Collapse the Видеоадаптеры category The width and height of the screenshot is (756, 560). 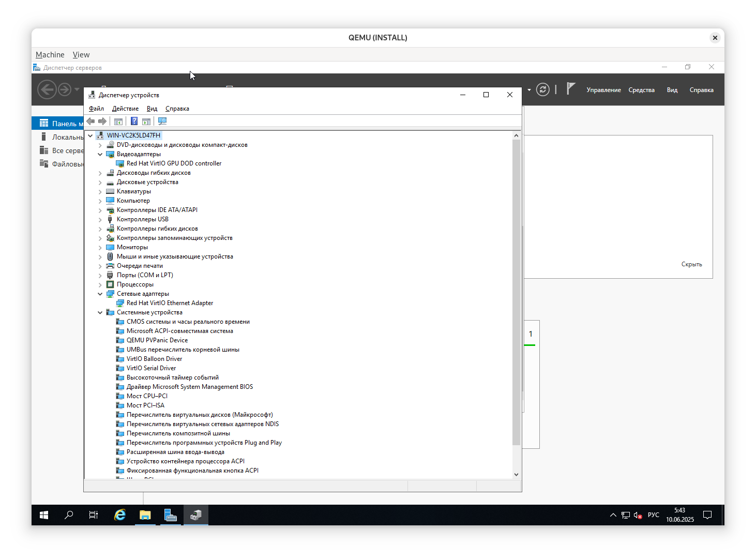coord(100,154)
